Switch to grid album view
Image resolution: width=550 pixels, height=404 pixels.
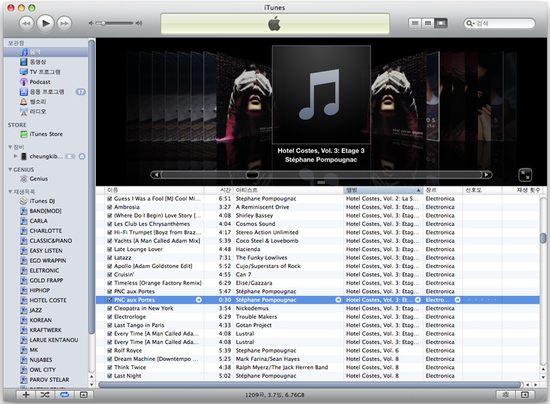(x=428, y=23)
